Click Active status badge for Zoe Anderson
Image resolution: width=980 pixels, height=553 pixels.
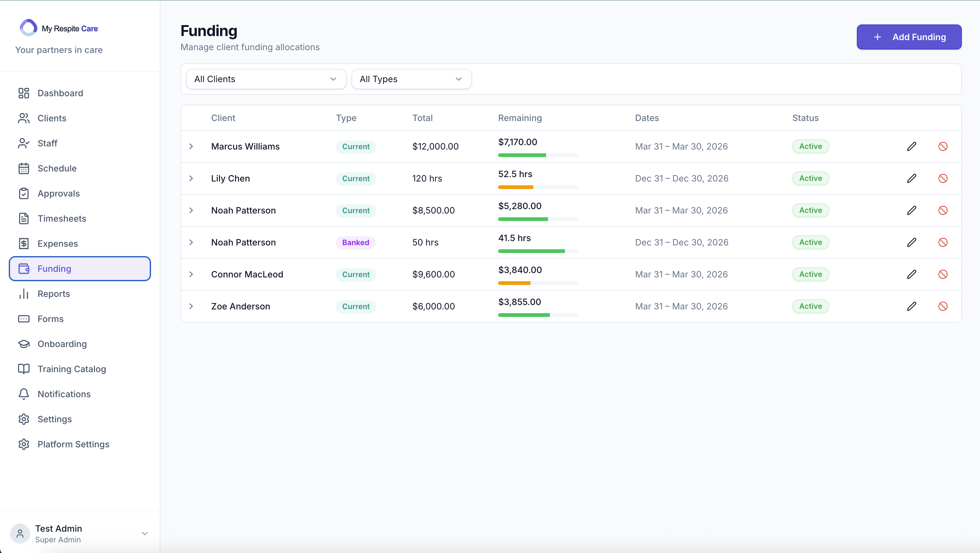point(810,306)
